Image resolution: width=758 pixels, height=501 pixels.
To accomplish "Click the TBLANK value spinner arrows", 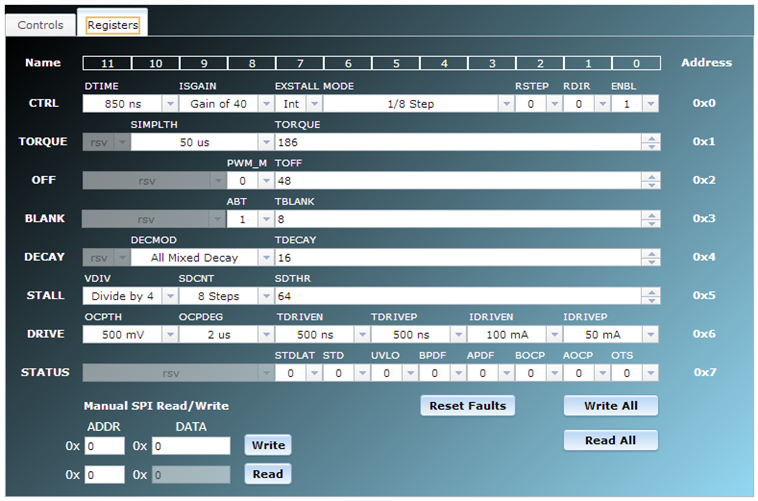I will click(651, 219).
